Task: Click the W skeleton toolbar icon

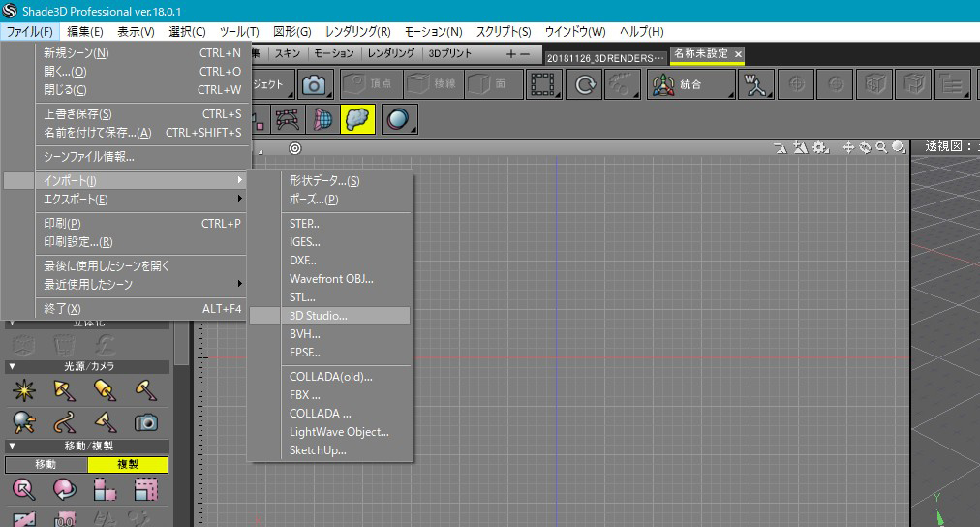Action: [x=755, y=84]
